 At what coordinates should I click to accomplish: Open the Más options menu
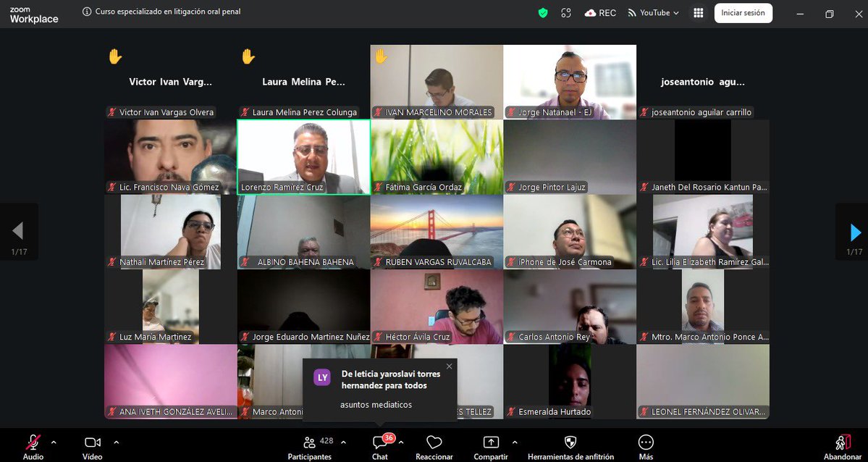point(646,447)
